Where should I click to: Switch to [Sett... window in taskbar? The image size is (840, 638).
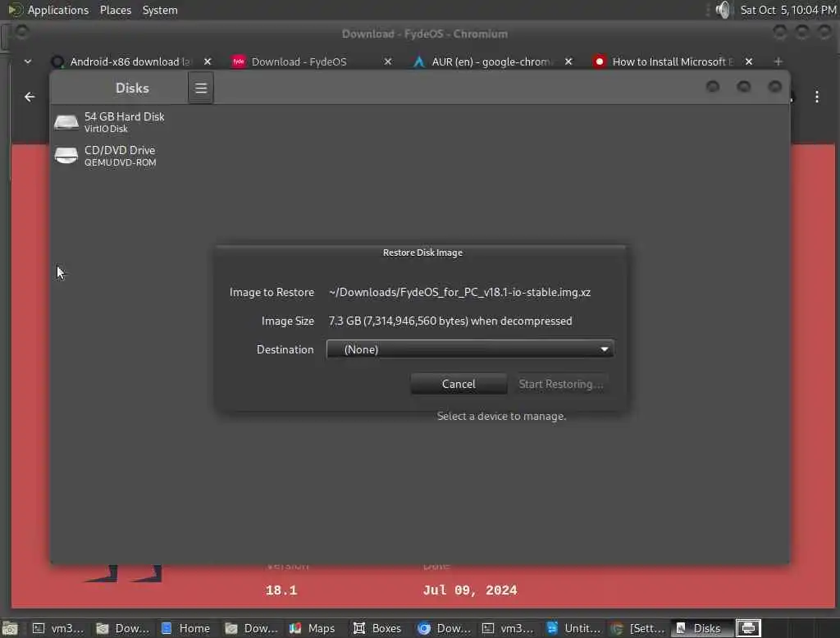[x=638, y=628]
